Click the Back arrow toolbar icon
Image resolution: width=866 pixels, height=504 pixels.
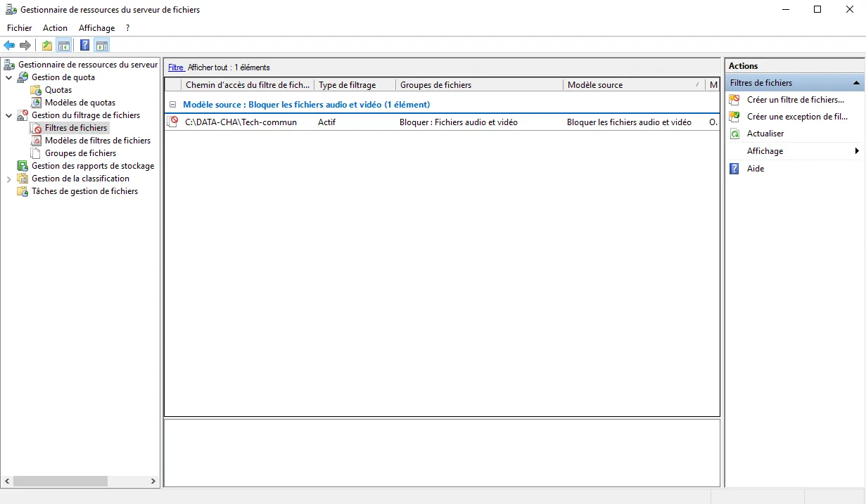click(9, 46)
